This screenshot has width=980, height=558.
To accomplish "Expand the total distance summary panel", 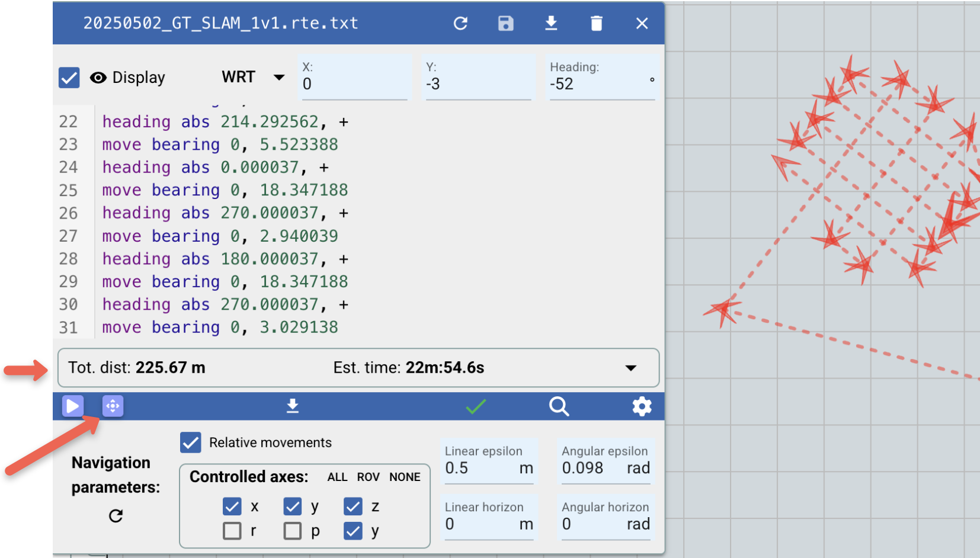I will pos(630,368).
